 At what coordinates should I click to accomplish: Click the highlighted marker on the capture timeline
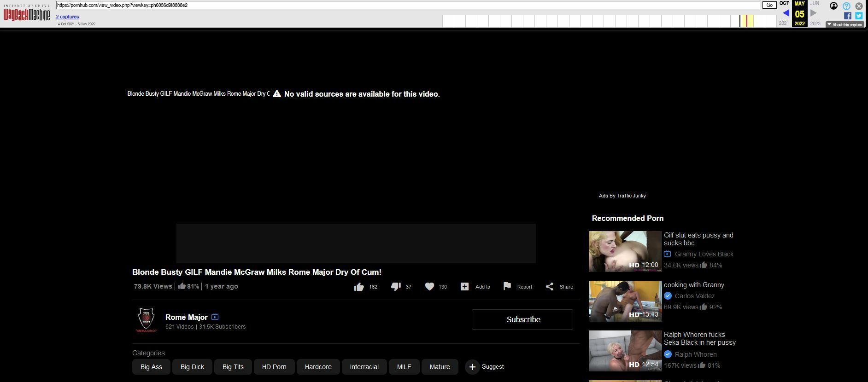[x=747, y=21]
